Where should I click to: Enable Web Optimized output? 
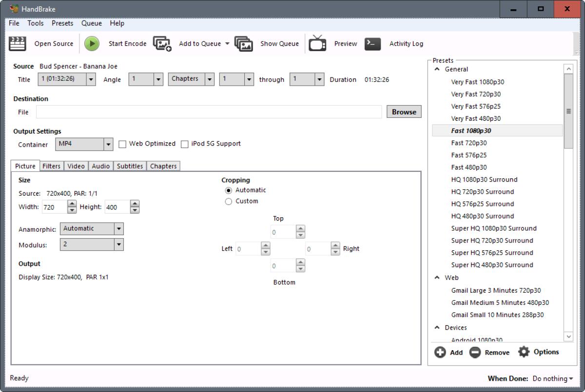[122, 144]
